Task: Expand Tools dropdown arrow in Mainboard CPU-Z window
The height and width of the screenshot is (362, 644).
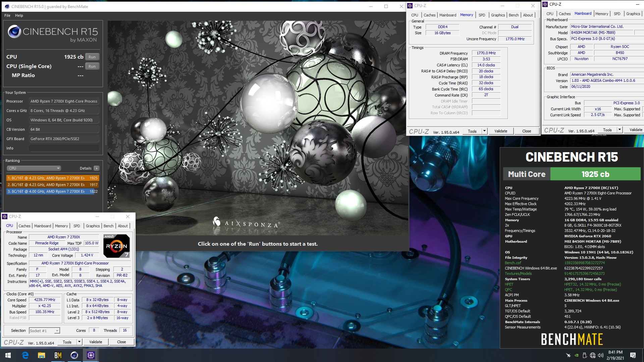Action: coord(620,130)
